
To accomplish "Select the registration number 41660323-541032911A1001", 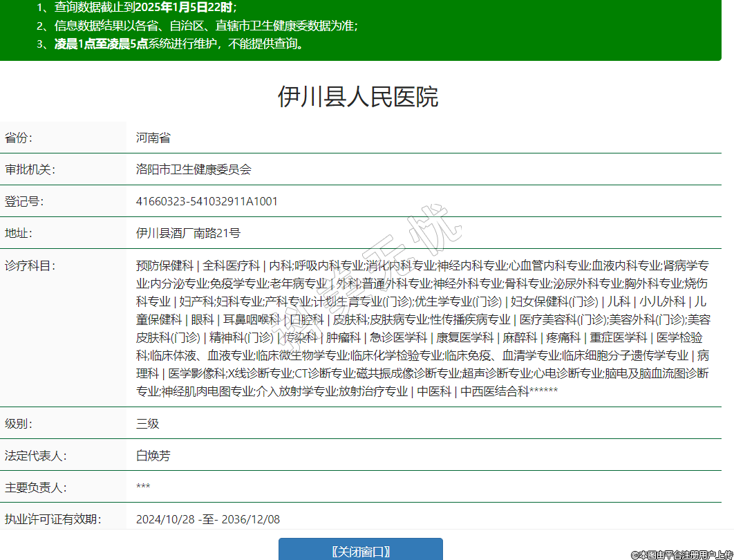I will click(x=207, y=201).
